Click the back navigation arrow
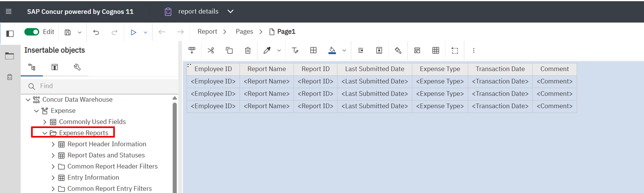 (x=162, y=32)
